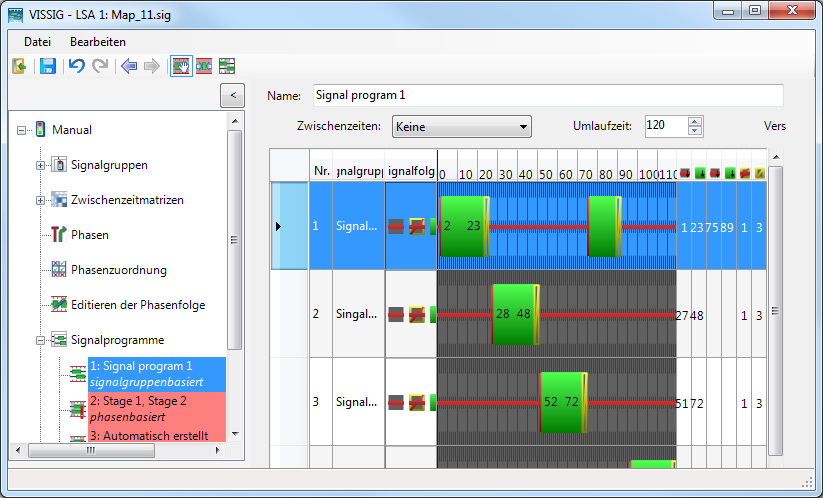Click the Name input field
This screenshot has width=823, height=498.
point(546,96)
